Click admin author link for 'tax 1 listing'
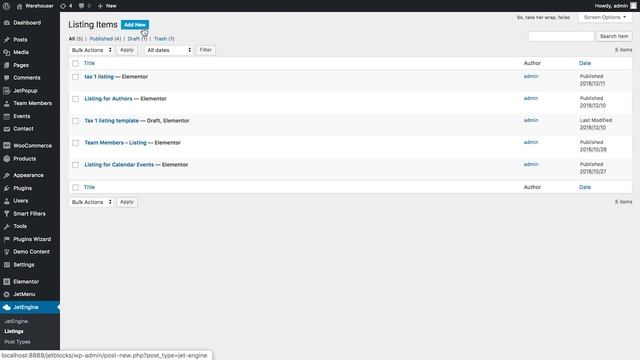Screen dimensions: 640x360 [x=531, y=76]
